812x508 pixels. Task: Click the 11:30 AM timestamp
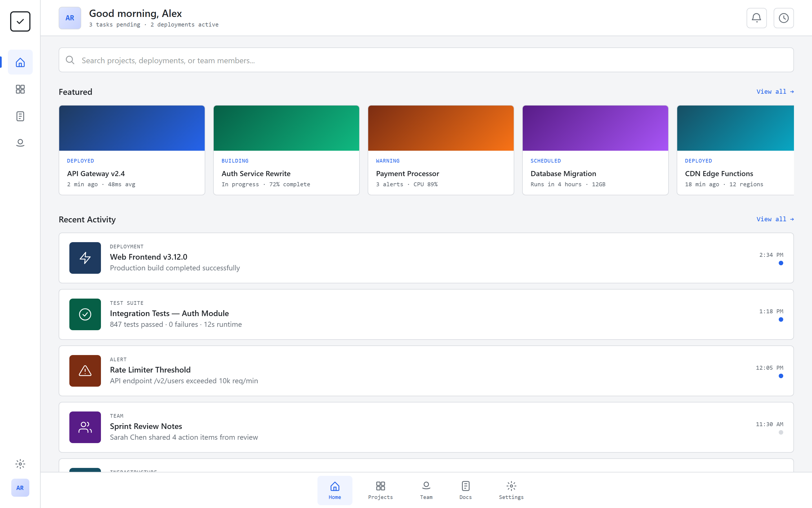[769, 424]
